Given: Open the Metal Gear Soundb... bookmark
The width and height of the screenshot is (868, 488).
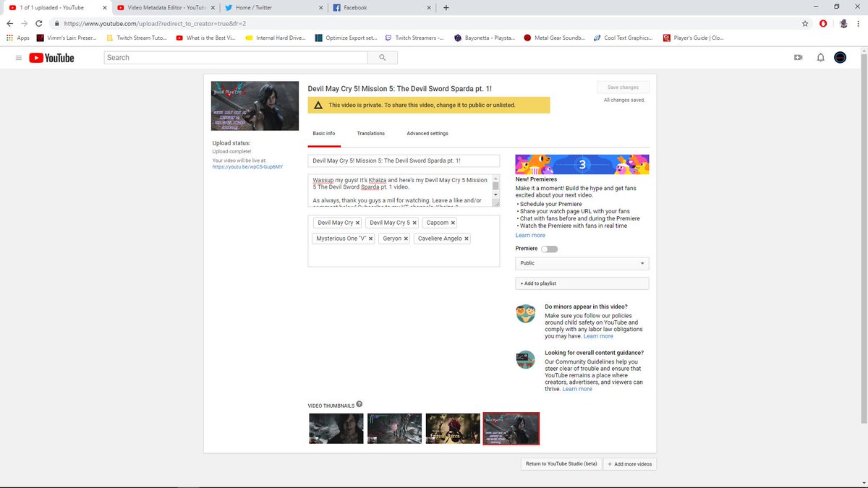Looking at the screenshot, I should (x=554, y=38).
